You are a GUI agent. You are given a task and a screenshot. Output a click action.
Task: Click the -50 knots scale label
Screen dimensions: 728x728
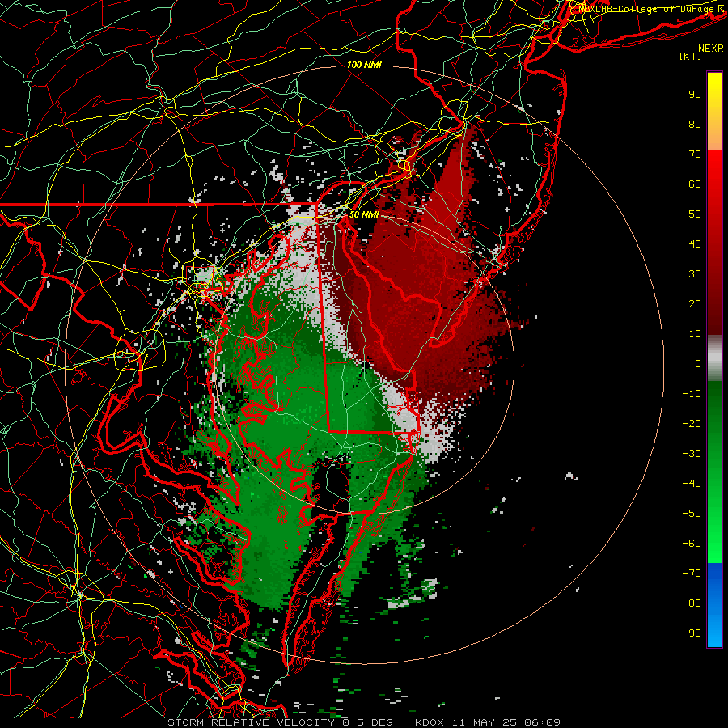pyautogui.click(x=692, y=514)
